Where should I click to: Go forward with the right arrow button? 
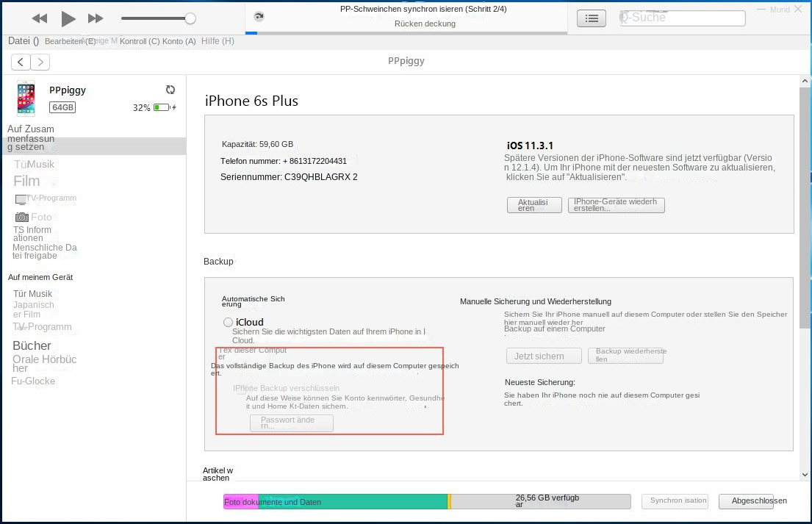(x=40, y=62)
